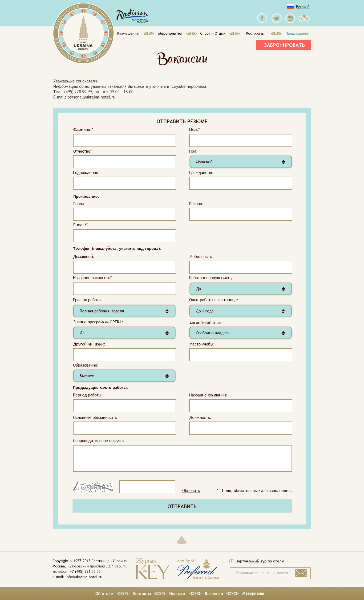Click the Russian flag language icon
The height and width of the screenshot is (600, 364).
(290, 7)
